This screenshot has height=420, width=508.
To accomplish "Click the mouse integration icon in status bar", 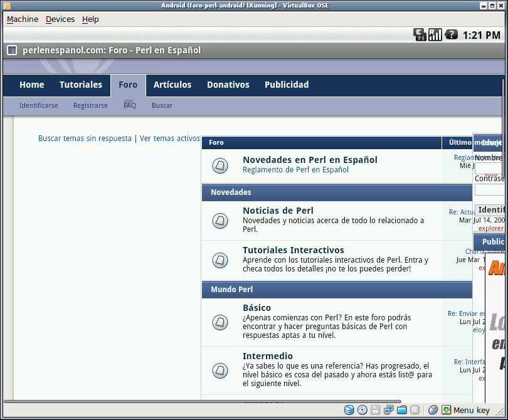I will pyautogui.click(x=433, y=410).
